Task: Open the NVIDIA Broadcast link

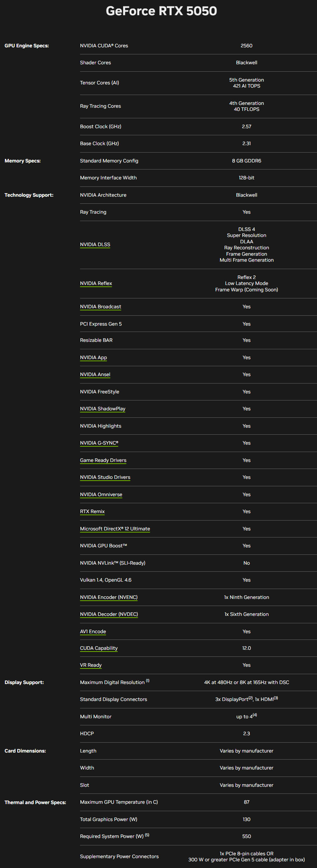Action: coord(100,307)
